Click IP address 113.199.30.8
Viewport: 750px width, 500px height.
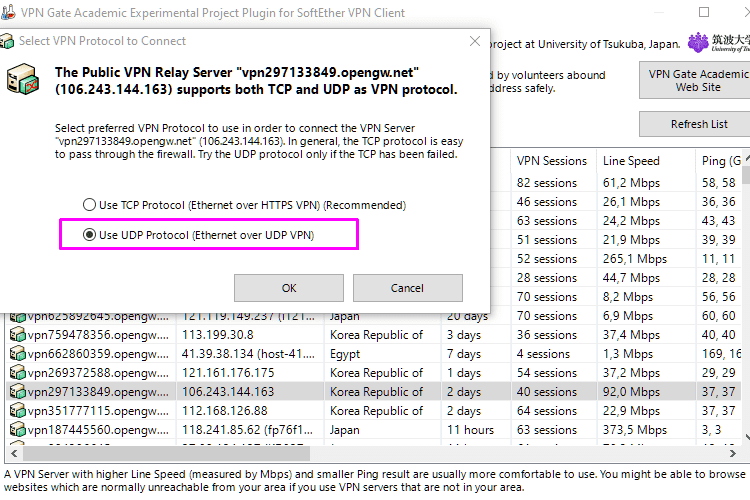[218, 335]
